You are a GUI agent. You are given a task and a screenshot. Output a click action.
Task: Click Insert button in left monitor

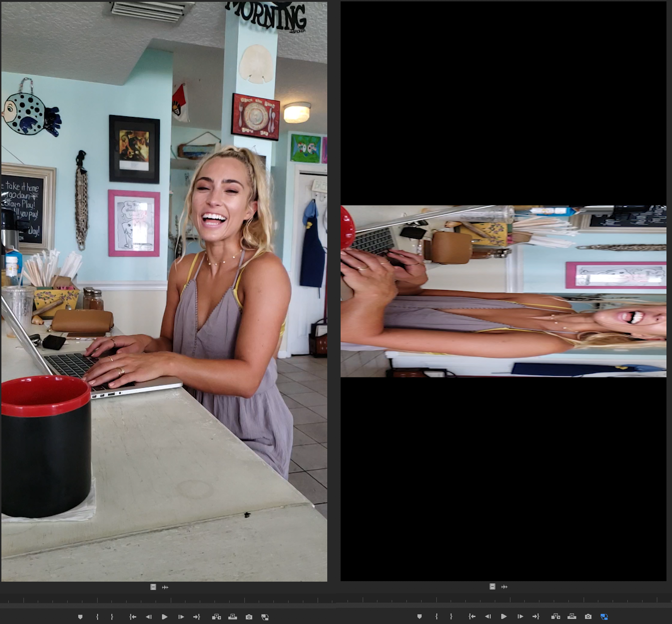click(216, 617)
